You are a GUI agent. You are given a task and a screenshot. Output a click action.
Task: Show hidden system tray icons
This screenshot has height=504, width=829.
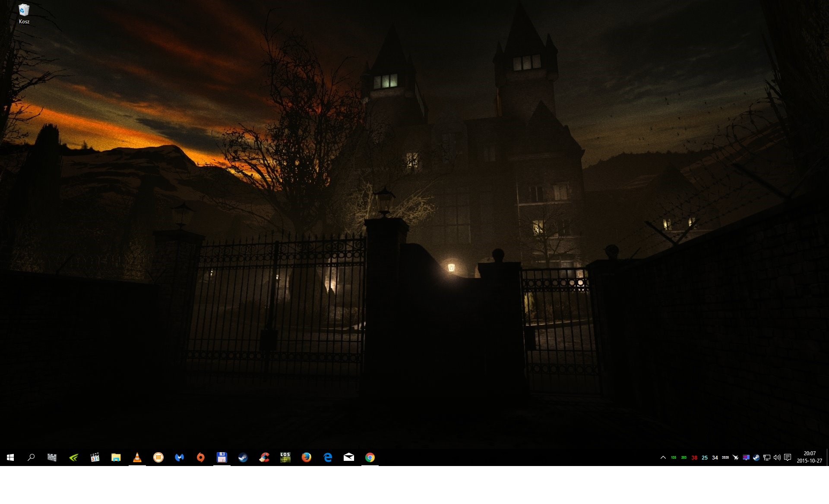pyautogui.click(x=663, y=457)
